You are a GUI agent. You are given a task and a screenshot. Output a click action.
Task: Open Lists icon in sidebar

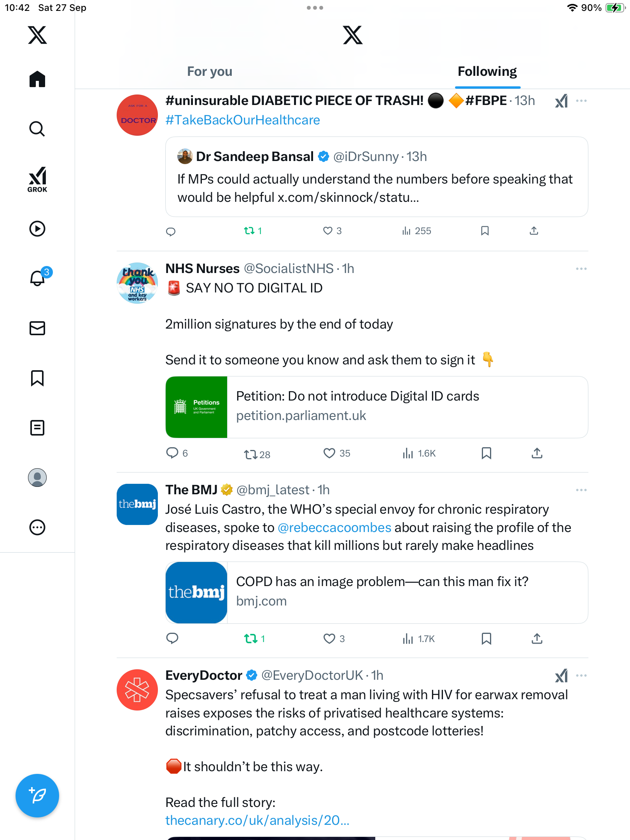coord(37,428)
